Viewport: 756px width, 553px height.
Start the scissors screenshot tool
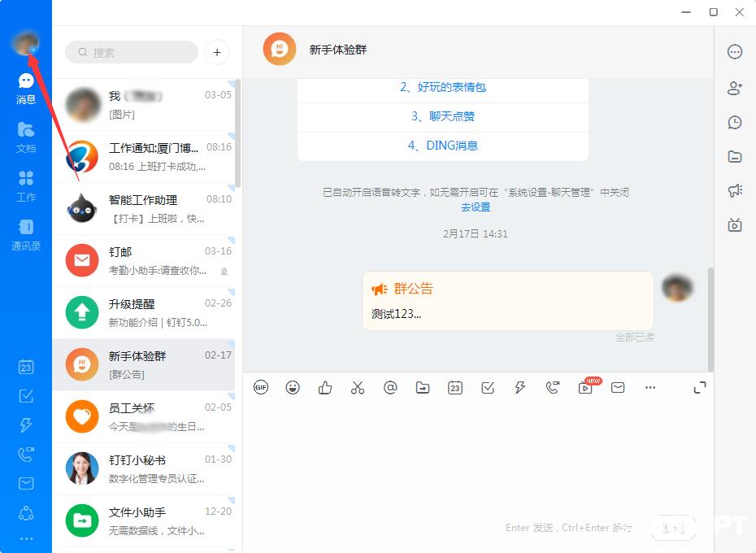point(358,387)
